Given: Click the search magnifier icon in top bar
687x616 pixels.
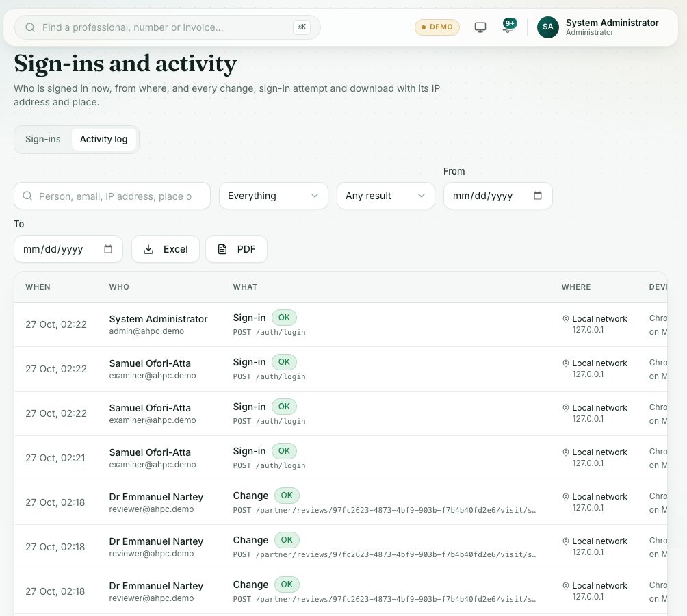Looking at the screenshot, I should coord(30,27).
